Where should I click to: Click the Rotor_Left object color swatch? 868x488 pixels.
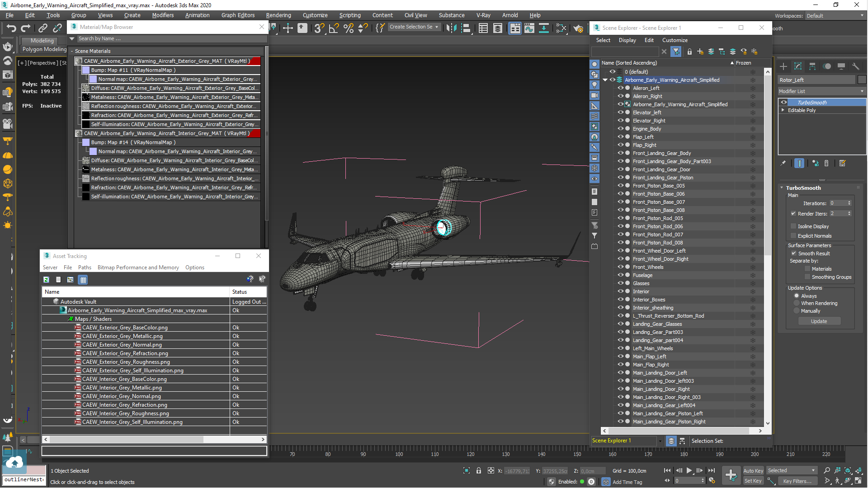coord(862,80)
